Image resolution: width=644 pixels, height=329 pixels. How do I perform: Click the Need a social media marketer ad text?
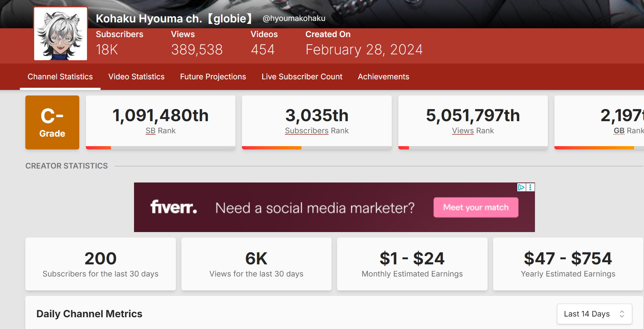315,208
